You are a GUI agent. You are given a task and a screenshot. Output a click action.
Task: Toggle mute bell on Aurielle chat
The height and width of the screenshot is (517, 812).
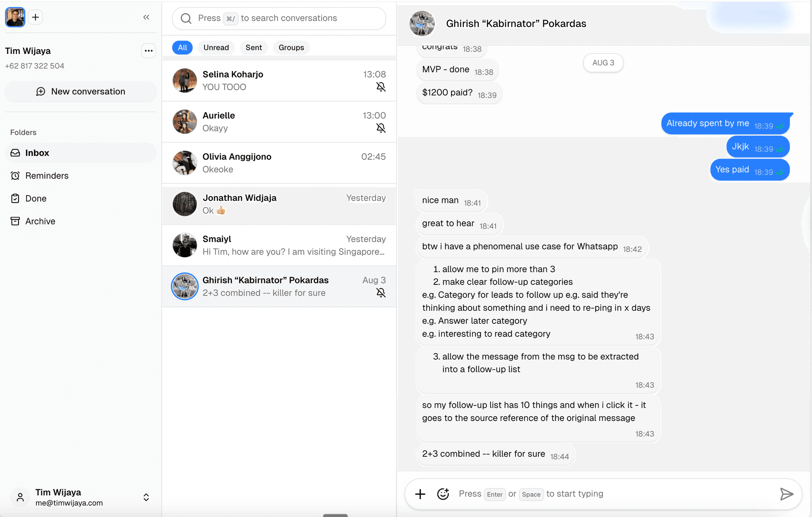point(381,128)
